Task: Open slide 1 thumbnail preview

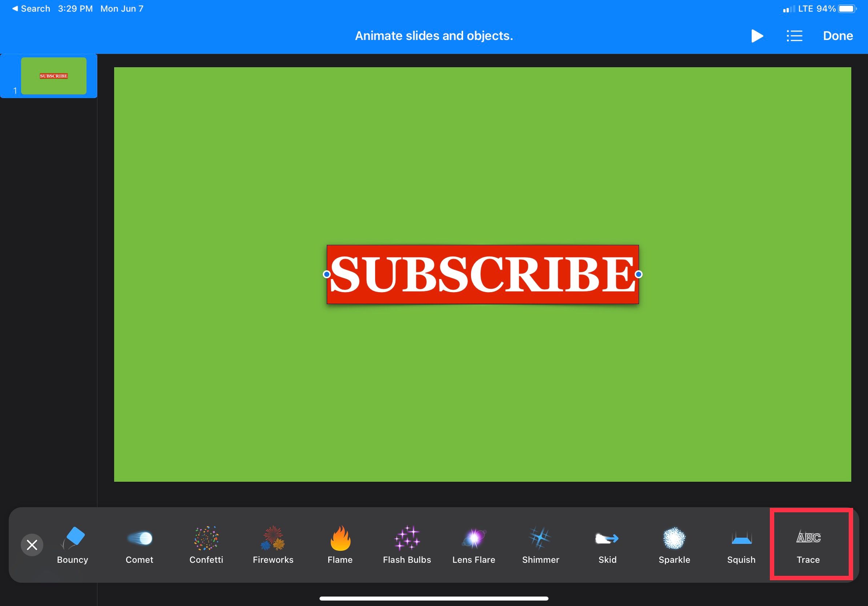Action: (54, 75)
